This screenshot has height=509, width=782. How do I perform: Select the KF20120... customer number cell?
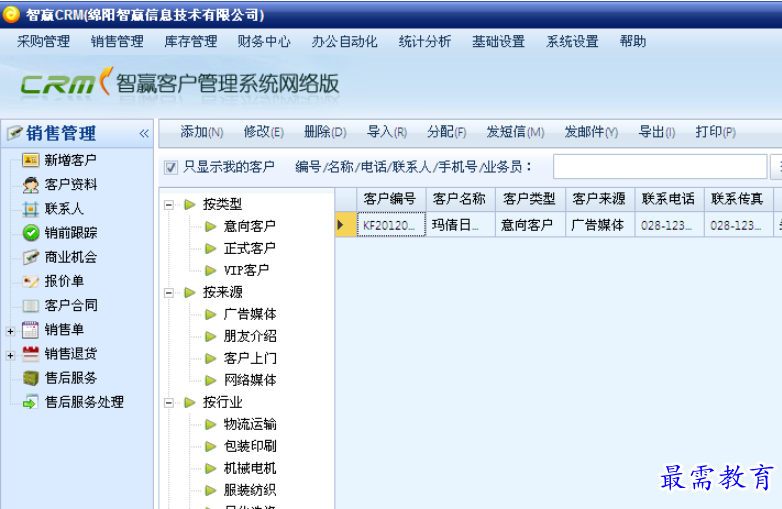tap(391, 225)
